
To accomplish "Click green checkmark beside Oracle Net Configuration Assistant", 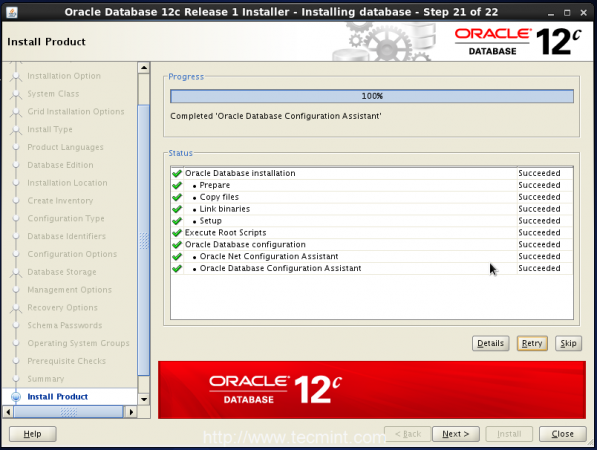I will point(177,257).
